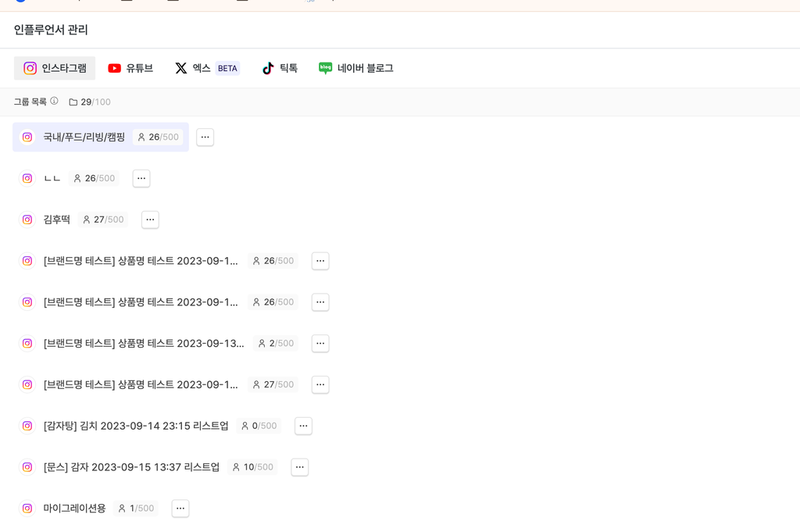Switch to the 유튜브 tab
This screenshot has width=800, height=532.
tap(130, 68)
